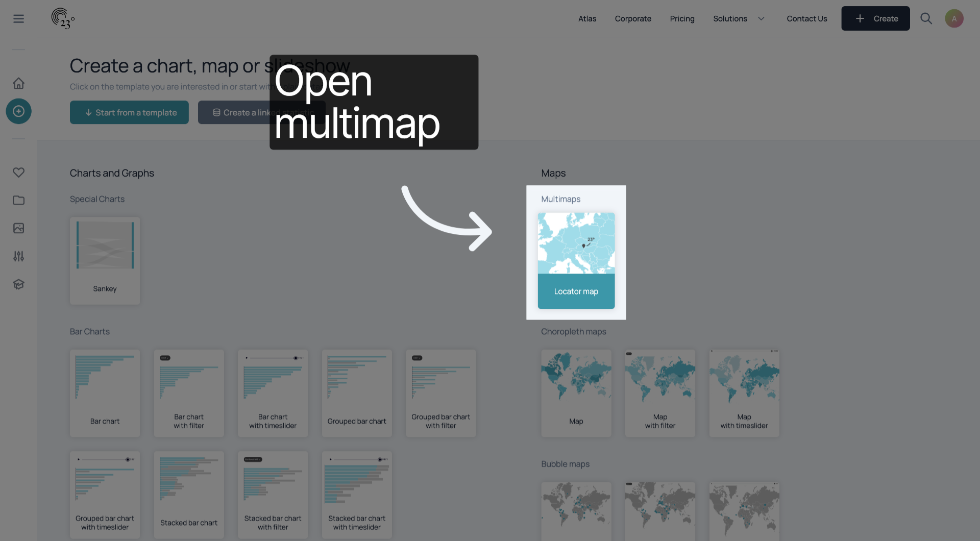Click the top Create button

click(x=875, y=18)
